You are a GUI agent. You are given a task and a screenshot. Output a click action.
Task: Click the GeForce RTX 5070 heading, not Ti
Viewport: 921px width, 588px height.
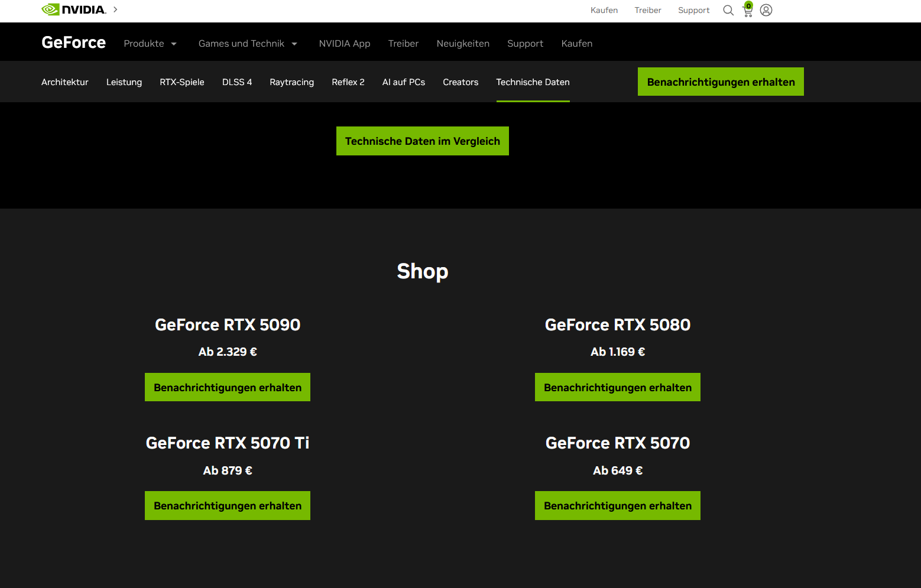(x=618, y=443)
